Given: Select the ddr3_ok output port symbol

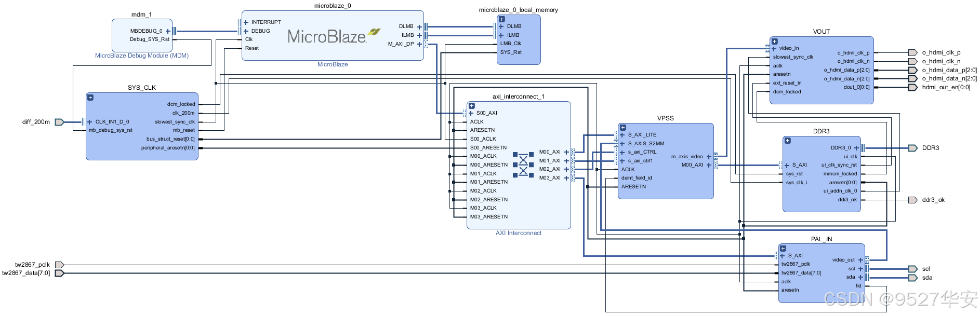Looking at the screenshot, I should 913,200.
